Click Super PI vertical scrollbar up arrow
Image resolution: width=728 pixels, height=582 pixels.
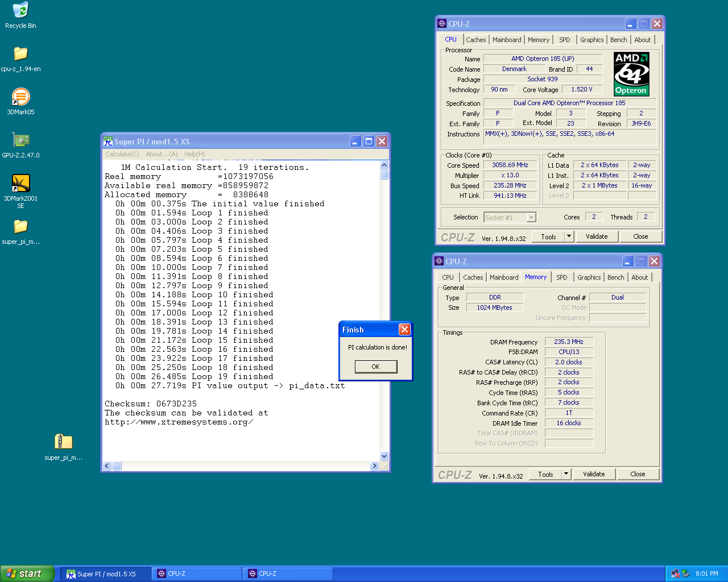pos(384,165)
